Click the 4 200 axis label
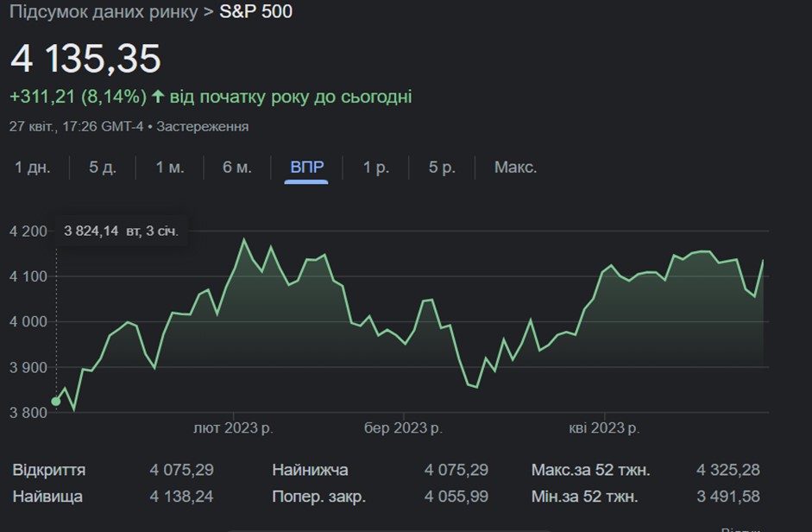 click(28, 231)
